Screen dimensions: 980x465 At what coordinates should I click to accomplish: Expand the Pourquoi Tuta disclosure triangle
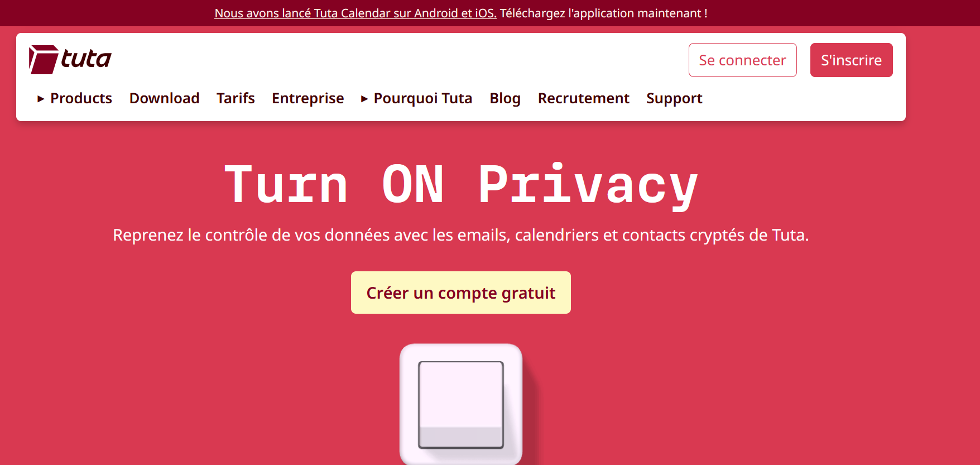(364, 99)
